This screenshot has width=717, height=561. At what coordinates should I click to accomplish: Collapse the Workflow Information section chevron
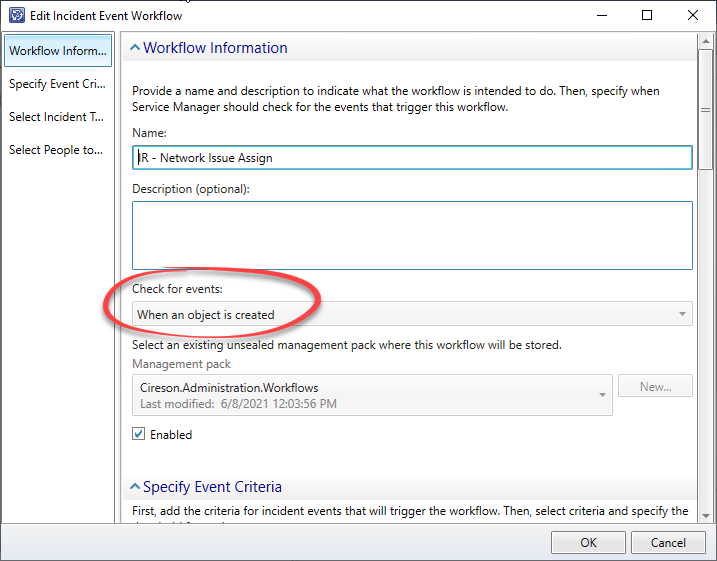coord(133,48)
